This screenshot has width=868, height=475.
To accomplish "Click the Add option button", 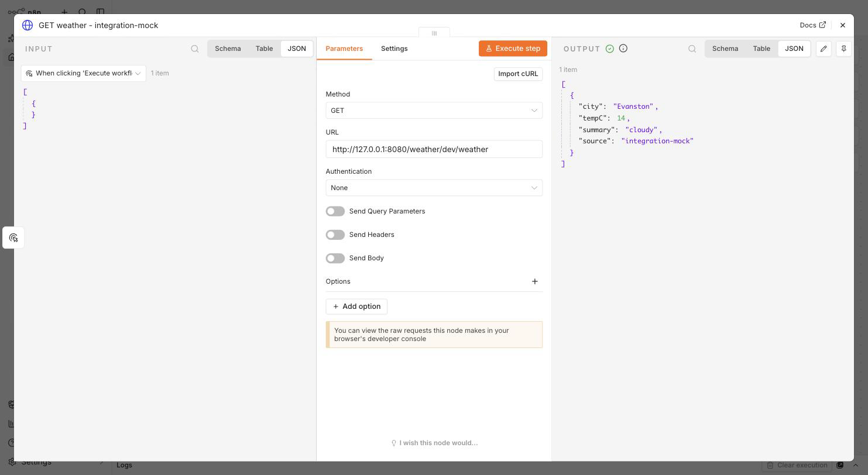I will click(x=356, y=307).
